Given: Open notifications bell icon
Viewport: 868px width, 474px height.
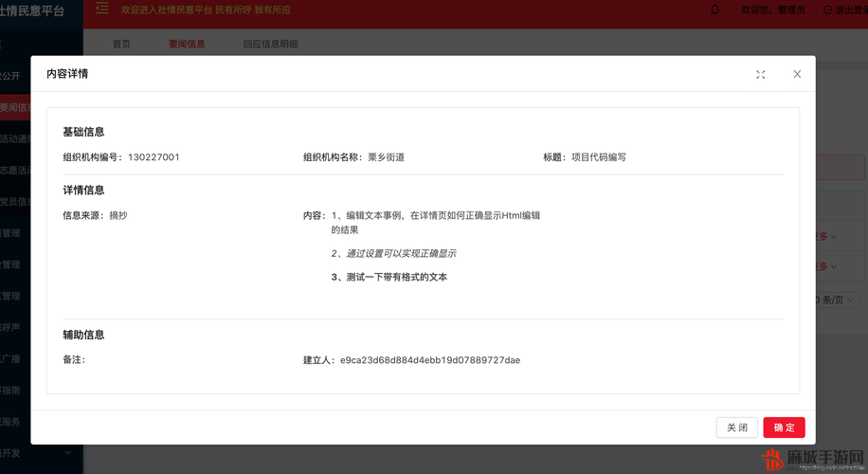Looking at the screenshot, I should click(x=714, y=9).
